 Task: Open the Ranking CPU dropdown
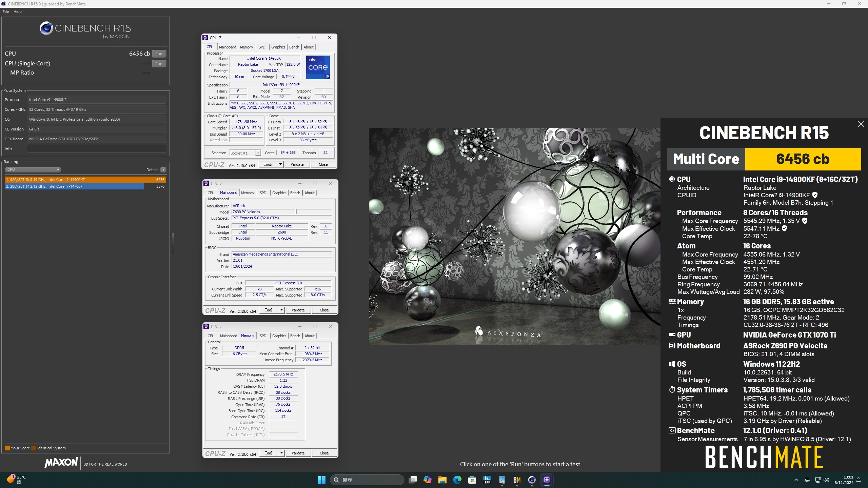coord(33,169)
